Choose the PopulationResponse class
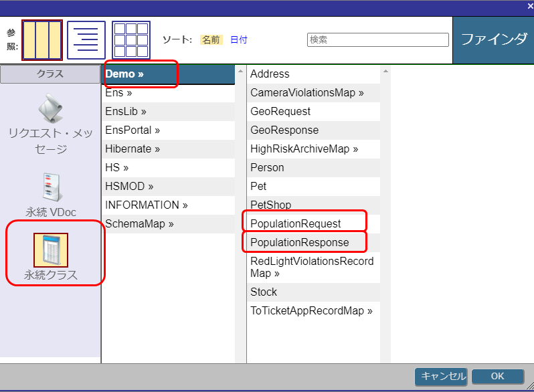Image resolution: width=534 pixels, height=392 pixels. pyautogui.click(x=299, y=243)
